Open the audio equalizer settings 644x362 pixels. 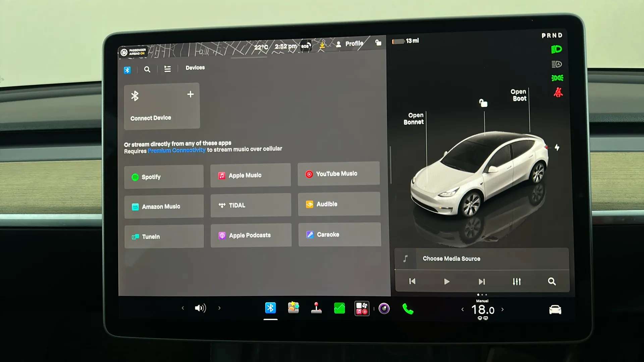tap(517, 282)
